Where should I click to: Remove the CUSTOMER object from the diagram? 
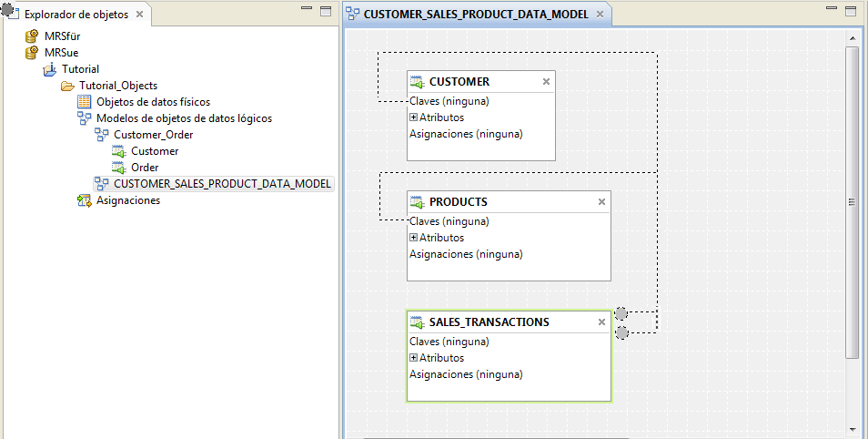tap(547, 82)
